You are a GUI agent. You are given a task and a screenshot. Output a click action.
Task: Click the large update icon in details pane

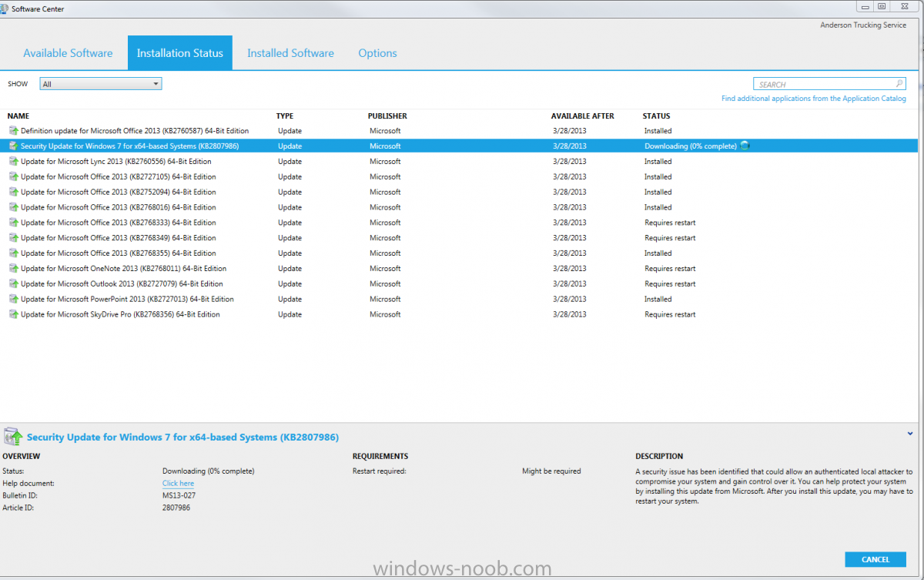(13, 438)
